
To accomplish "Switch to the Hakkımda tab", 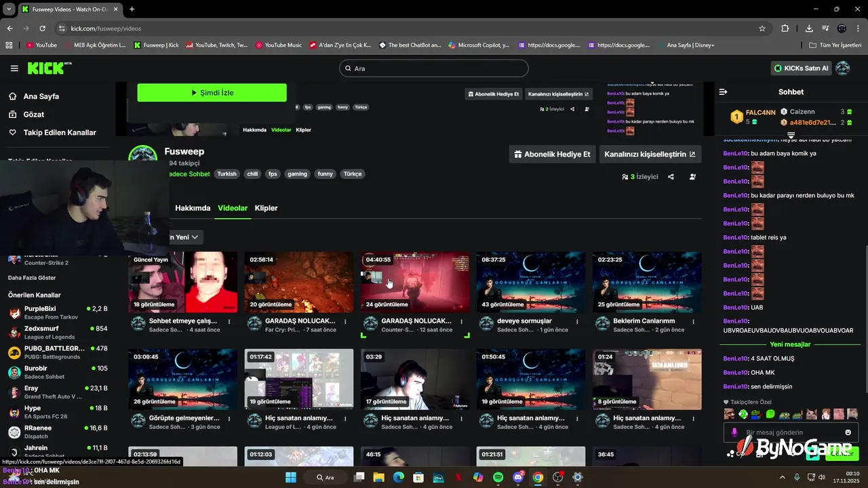I will (193, 208).
